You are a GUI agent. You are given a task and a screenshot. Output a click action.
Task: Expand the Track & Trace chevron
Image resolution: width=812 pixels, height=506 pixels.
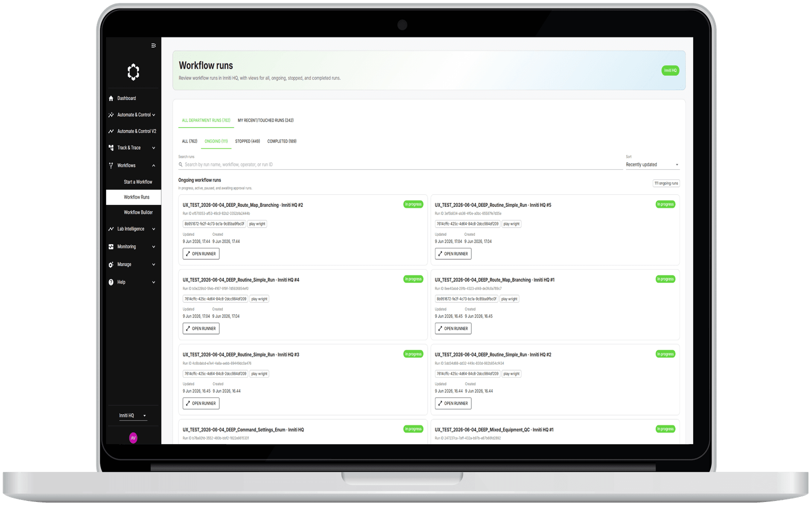pyautogui.click(x=154, y=148)
